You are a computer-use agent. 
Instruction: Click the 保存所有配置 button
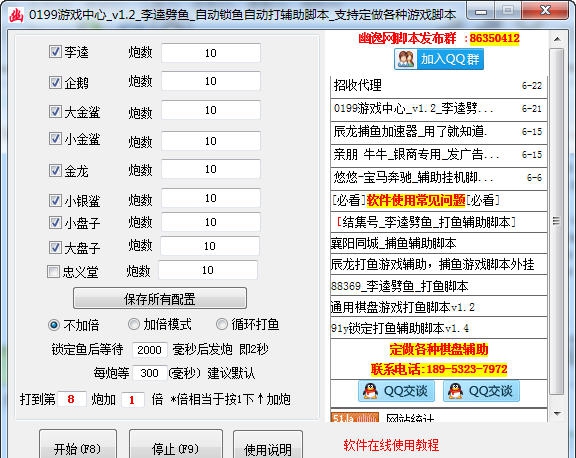click(160, 298)
